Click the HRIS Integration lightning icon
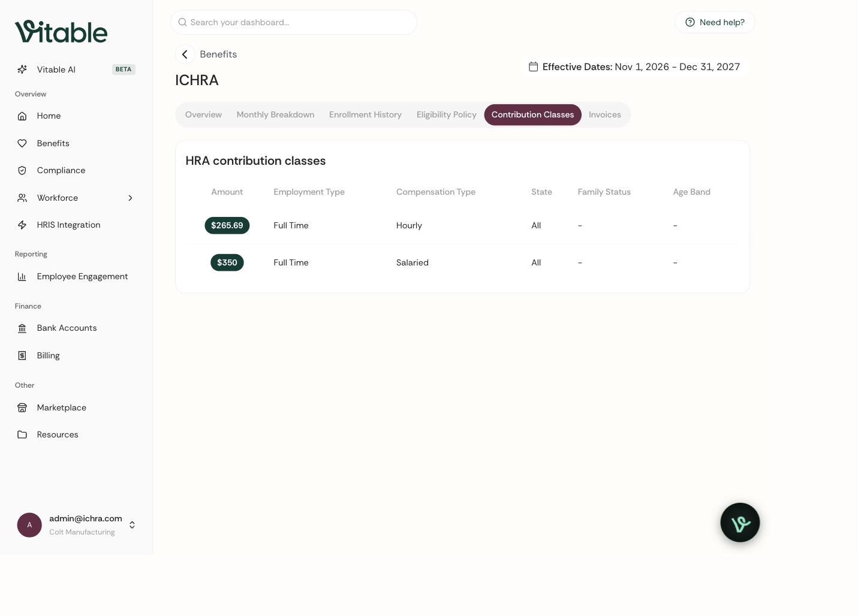858x616 pixels. [x=22, y=225]
